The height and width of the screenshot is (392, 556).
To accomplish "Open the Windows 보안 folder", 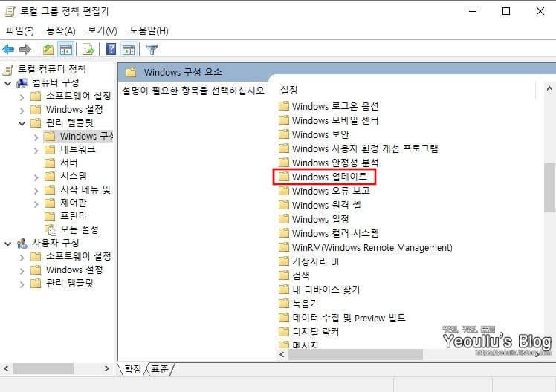I will point(314,134).
